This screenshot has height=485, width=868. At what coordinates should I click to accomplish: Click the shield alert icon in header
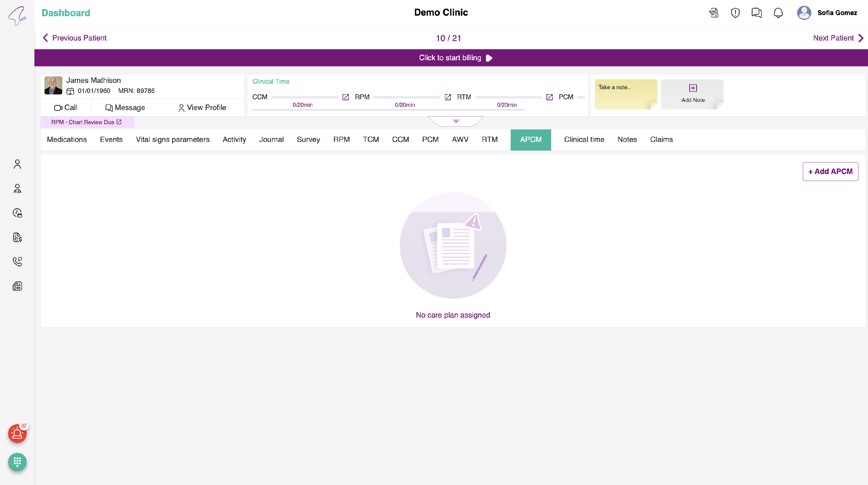click(735, 13)
